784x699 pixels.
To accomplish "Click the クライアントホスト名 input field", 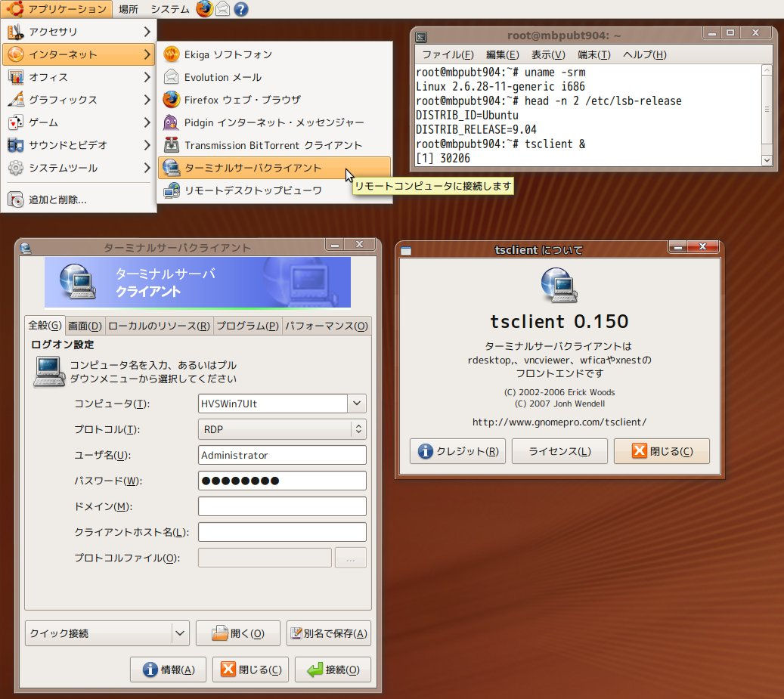I will pos(282,532).
